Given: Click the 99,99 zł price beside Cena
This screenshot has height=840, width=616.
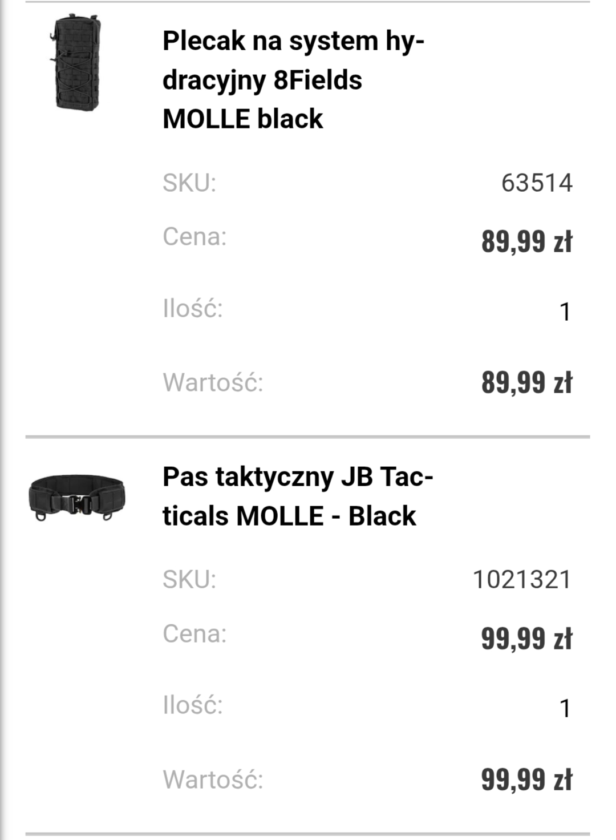Looking at the screenshot, I should tap(526, 639).
